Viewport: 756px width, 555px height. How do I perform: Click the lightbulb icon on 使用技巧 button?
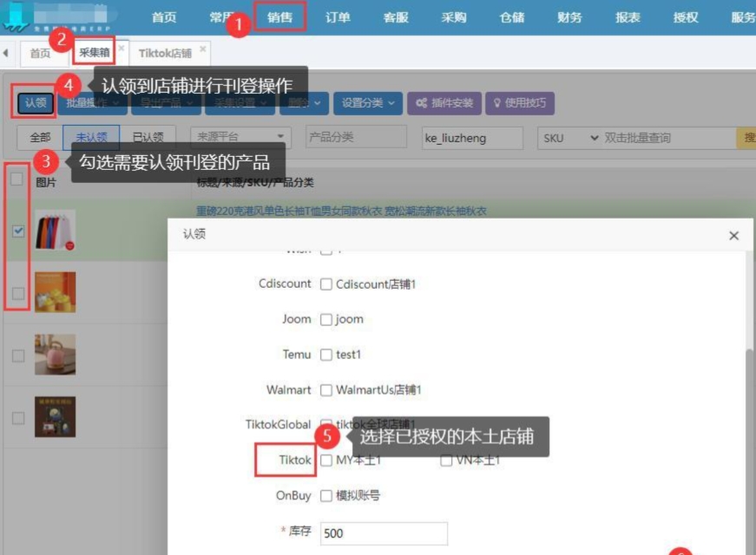tap(497, 102)
